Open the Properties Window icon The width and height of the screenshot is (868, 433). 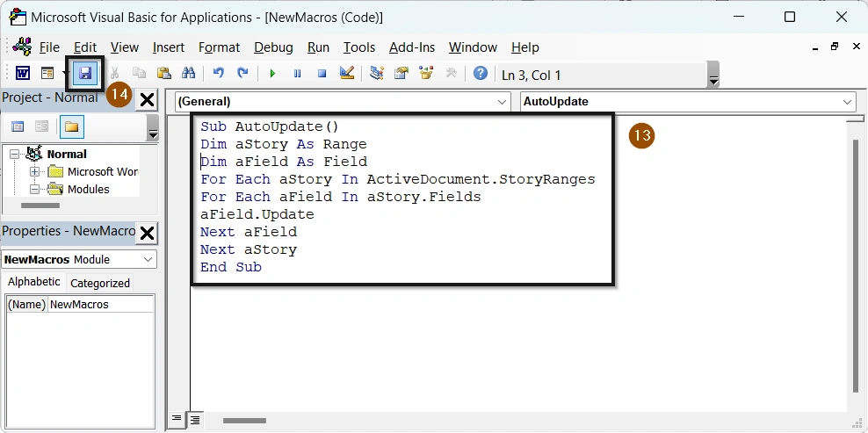[401, 73]
